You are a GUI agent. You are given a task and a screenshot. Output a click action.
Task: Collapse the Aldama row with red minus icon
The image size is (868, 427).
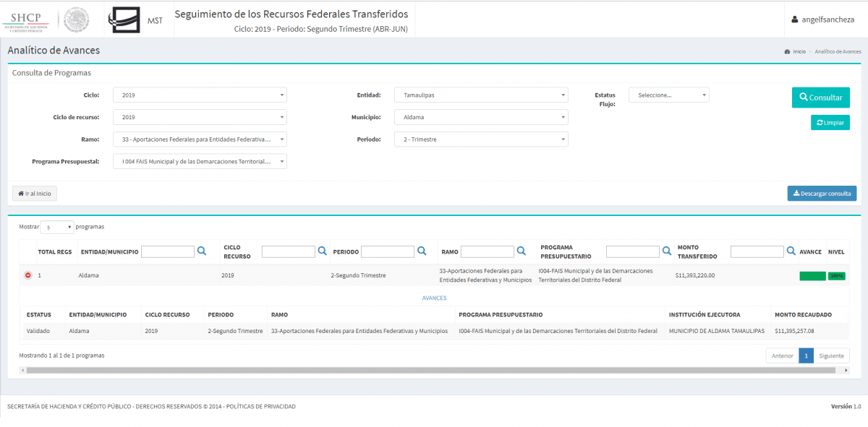point(28,275)
